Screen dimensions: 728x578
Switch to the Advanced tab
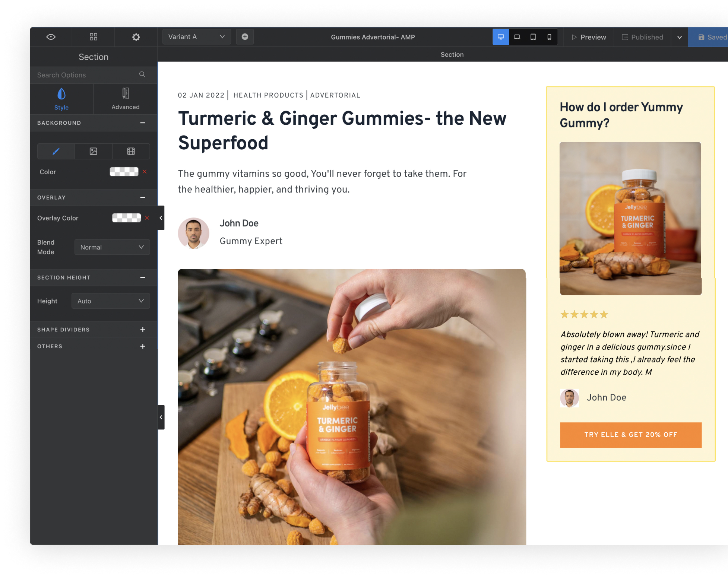[x=125, y=99]
